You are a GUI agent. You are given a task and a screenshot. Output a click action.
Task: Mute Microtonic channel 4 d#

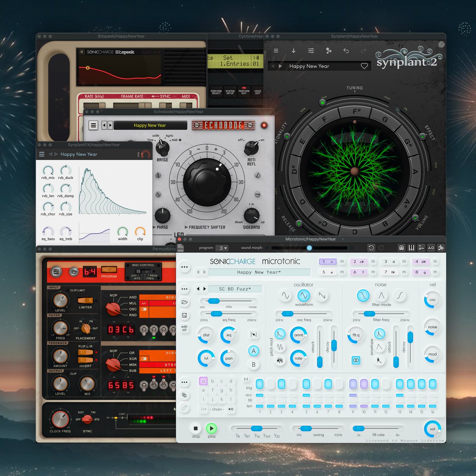(435, 261)
